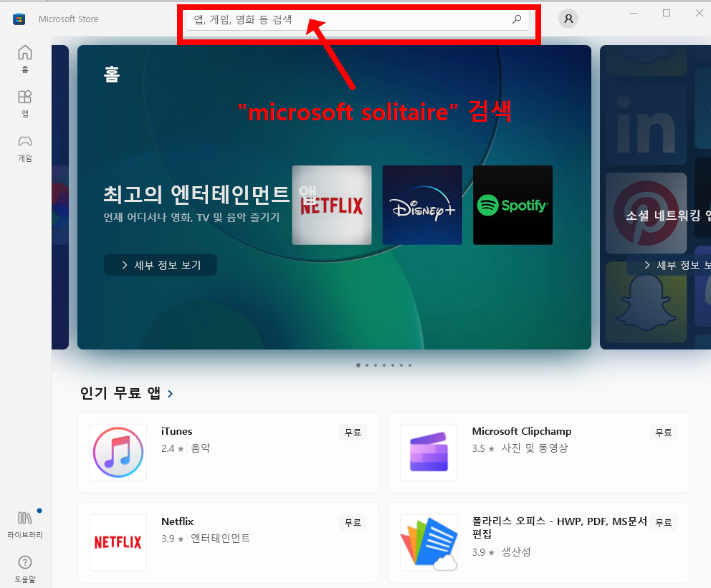Open the iTunes app icon

coord(118,452)
